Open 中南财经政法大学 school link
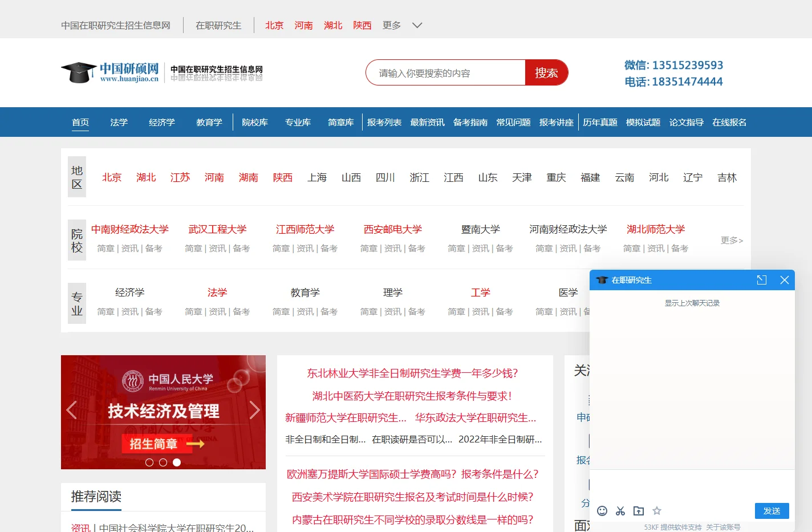This screenshot has height=532, width=812. click(x=130, y=229)
